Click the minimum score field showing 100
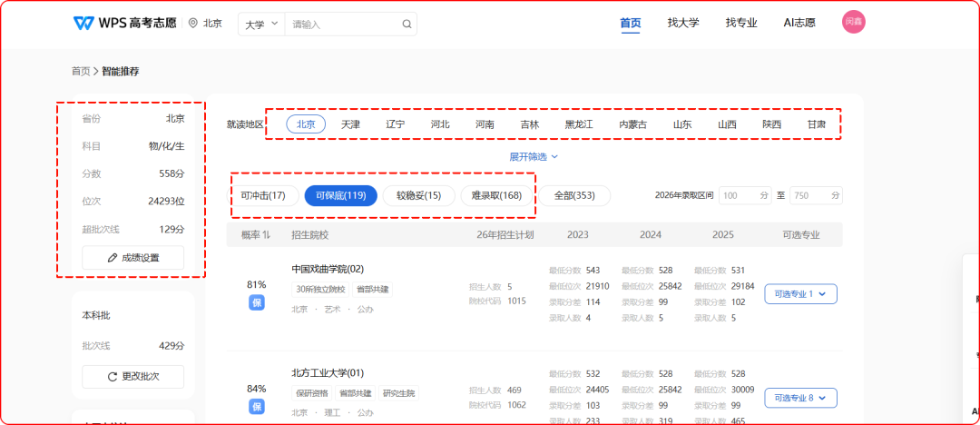 coord(746,195)
